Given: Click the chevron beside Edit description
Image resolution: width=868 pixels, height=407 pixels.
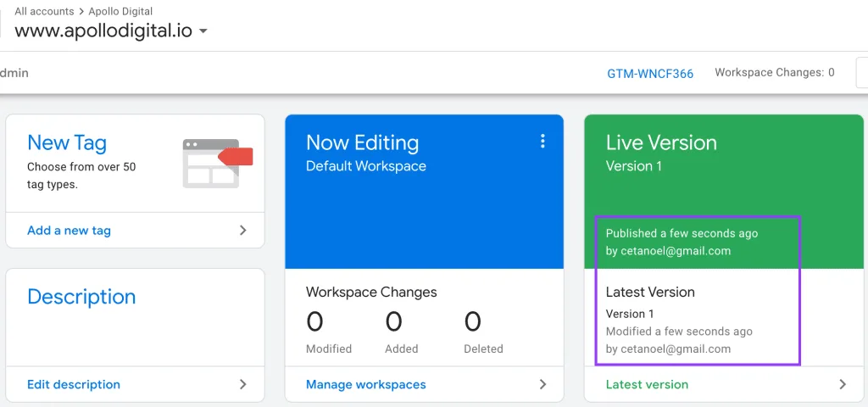Looking at the screenshot, I should (243, 384).
